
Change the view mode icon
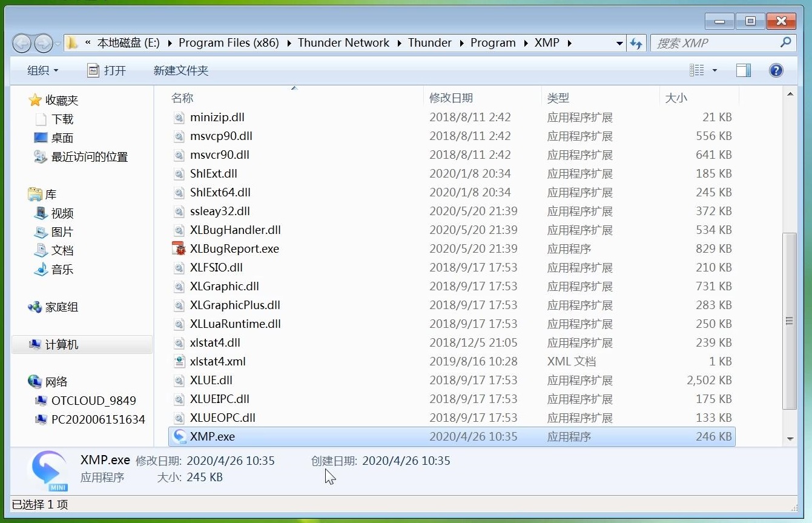click(x=697, y=70)
